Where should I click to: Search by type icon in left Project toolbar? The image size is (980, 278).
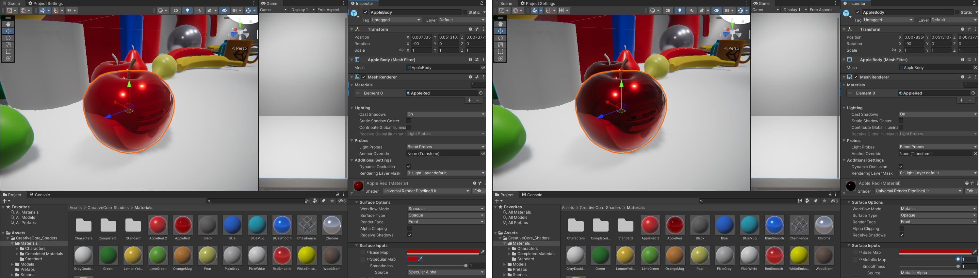[315, 201]
